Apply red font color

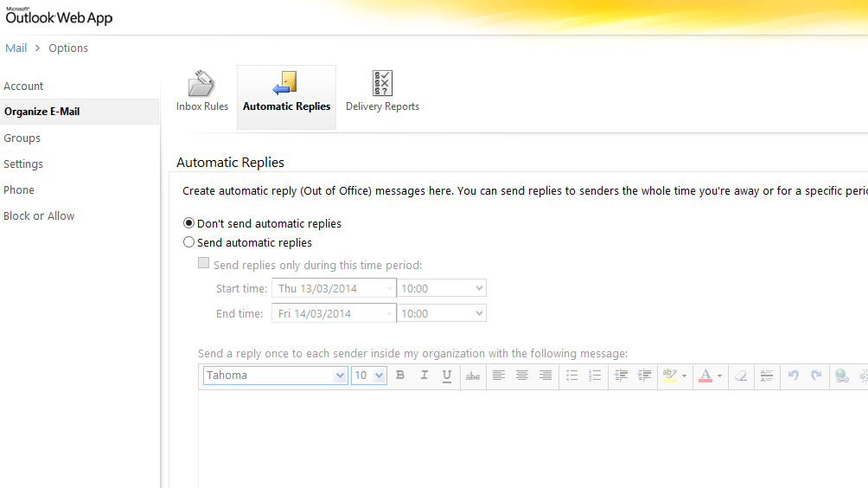705,376
